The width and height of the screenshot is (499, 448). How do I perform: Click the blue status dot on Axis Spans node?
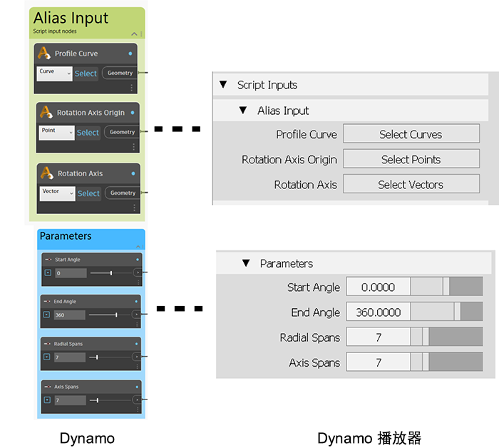pyautogui.click(x=137, y=387)
